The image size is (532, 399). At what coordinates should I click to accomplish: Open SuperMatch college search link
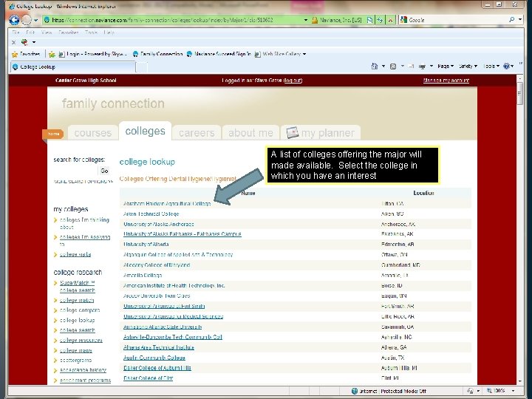click(x=78, y=287)
